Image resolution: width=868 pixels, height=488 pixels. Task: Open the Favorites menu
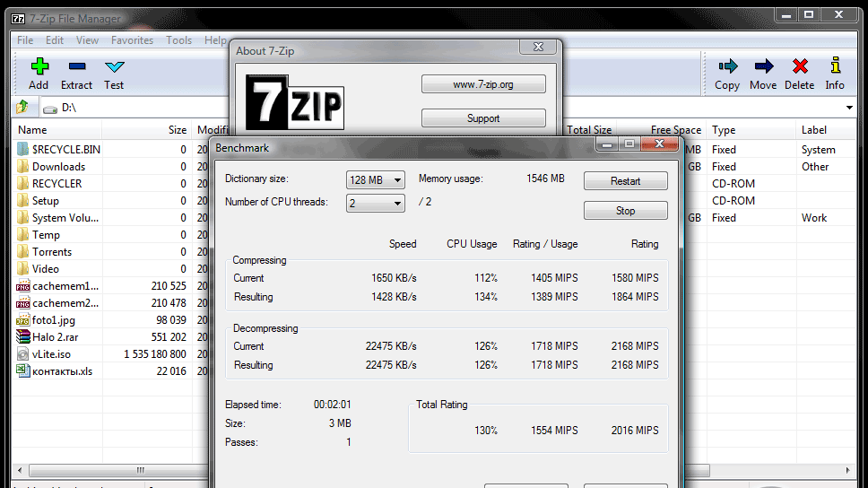point(132,40)
